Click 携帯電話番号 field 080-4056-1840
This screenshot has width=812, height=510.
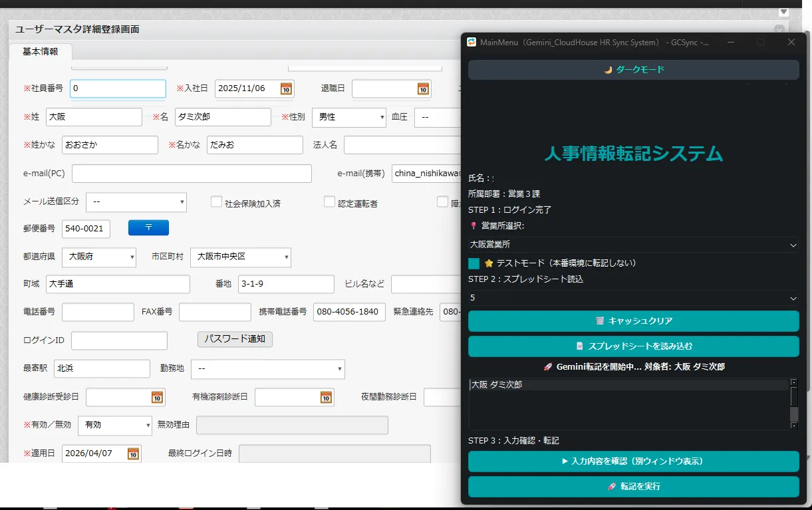point(349,312)
